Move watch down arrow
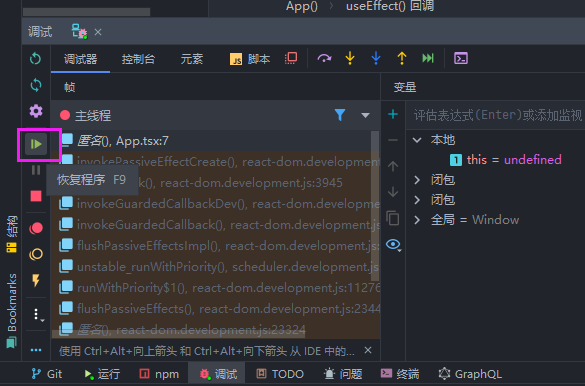This screenshot has height=386, width=585. pyautogui.click(x=393, y=192)
